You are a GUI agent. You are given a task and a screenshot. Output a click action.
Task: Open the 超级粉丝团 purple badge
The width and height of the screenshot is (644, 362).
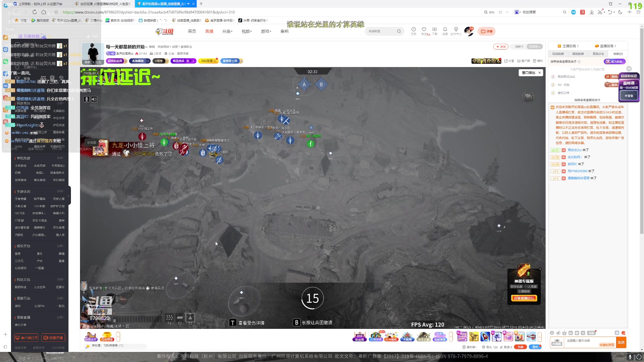(x=117, y=61)
